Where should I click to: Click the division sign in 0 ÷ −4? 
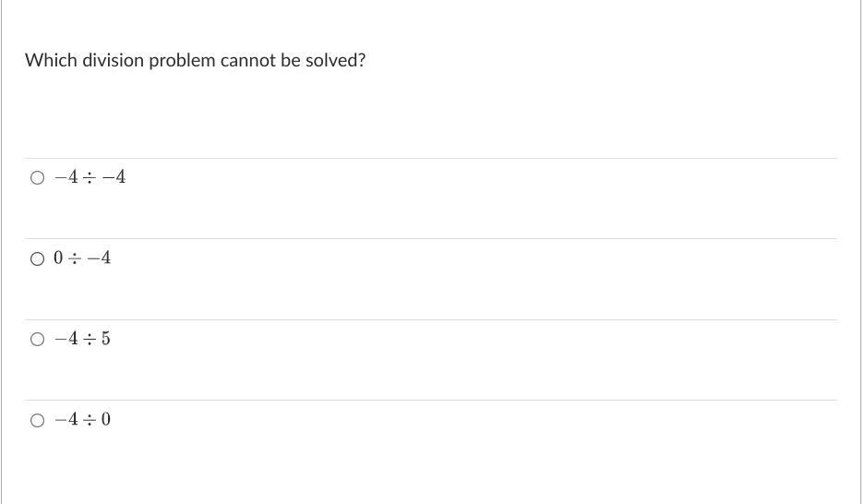tap(75, 258)
